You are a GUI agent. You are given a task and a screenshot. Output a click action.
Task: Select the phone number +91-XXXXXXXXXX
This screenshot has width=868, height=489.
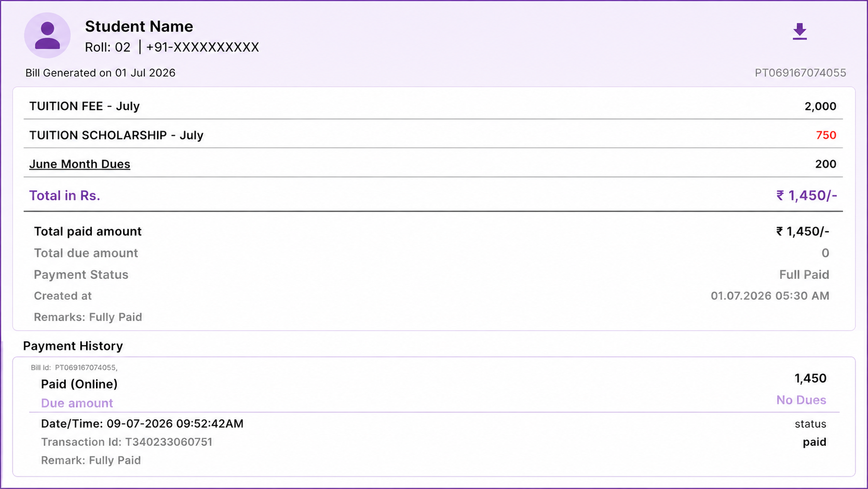click(x=202, y=47)
